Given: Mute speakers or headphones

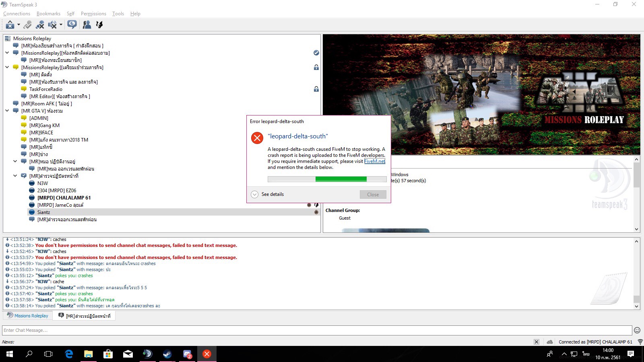Looking at the screenshot, I should 53,25.
